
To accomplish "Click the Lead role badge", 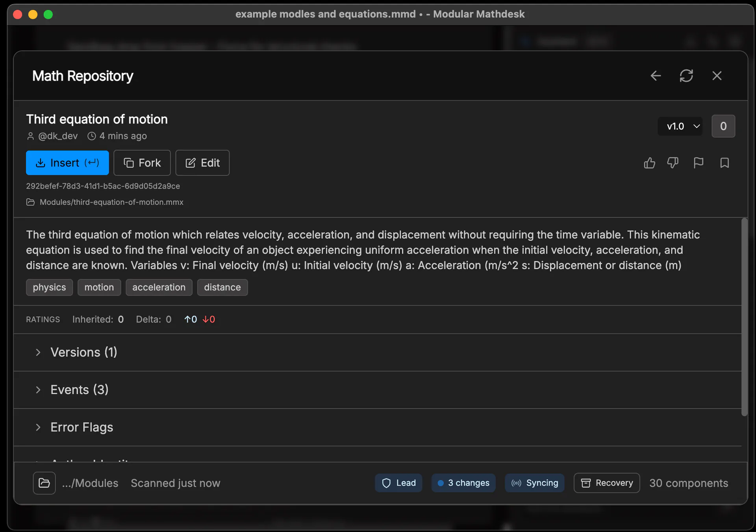I will [x=398, y=483].
